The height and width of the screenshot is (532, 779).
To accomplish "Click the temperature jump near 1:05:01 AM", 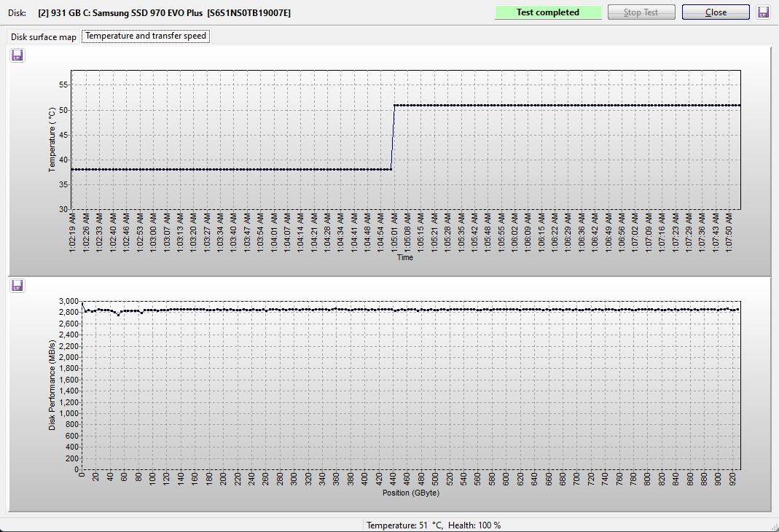I will 393,137.
